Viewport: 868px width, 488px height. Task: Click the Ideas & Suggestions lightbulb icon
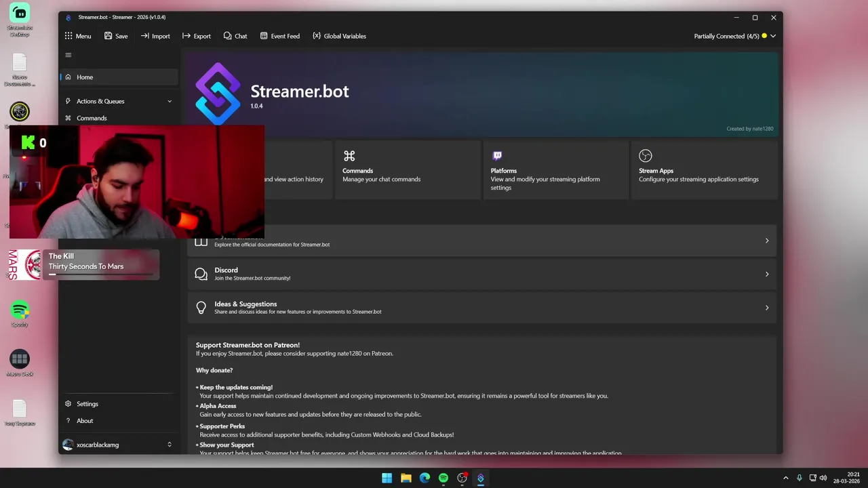pyautogui.click(x=201, y=308)
